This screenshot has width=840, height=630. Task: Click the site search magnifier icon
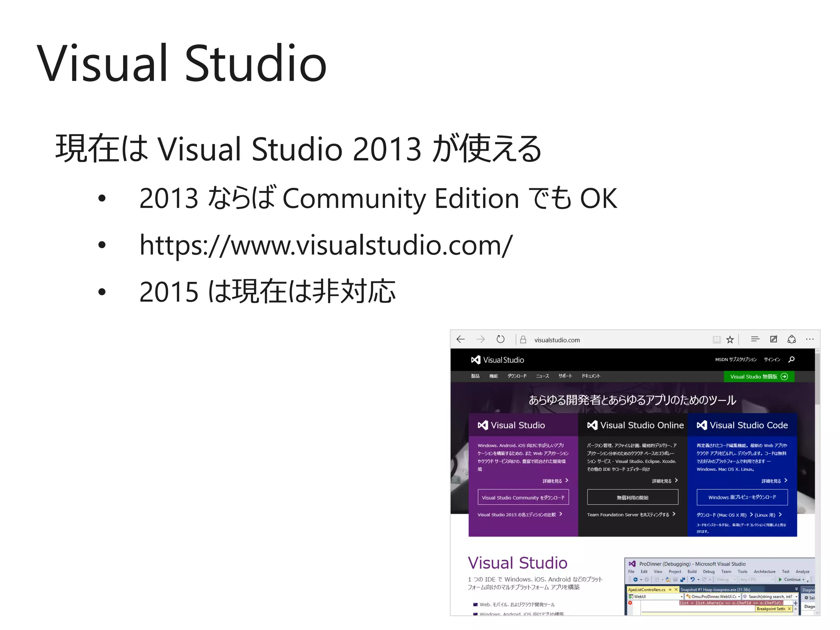click(x=792, y=359)
